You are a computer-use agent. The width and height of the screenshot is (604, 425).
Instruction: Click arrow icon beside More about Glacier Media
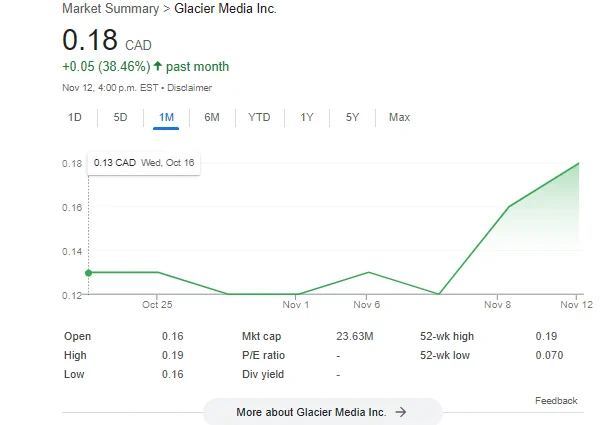point(401,412)
